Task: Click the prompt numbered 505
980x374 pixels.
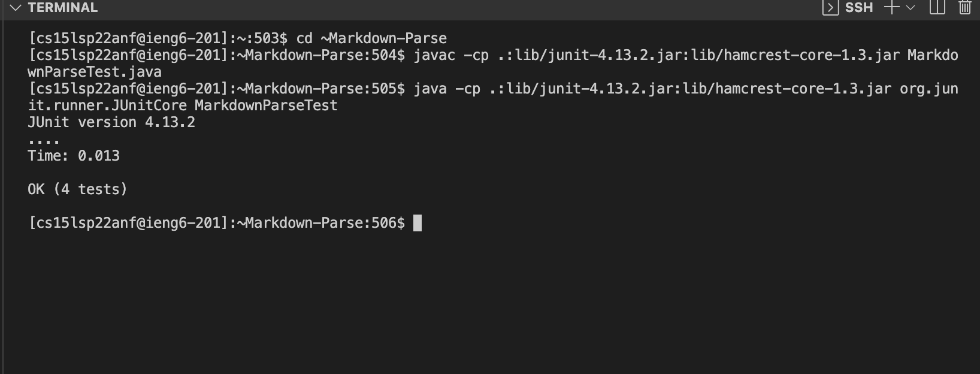Action: (x=217, y=89)
